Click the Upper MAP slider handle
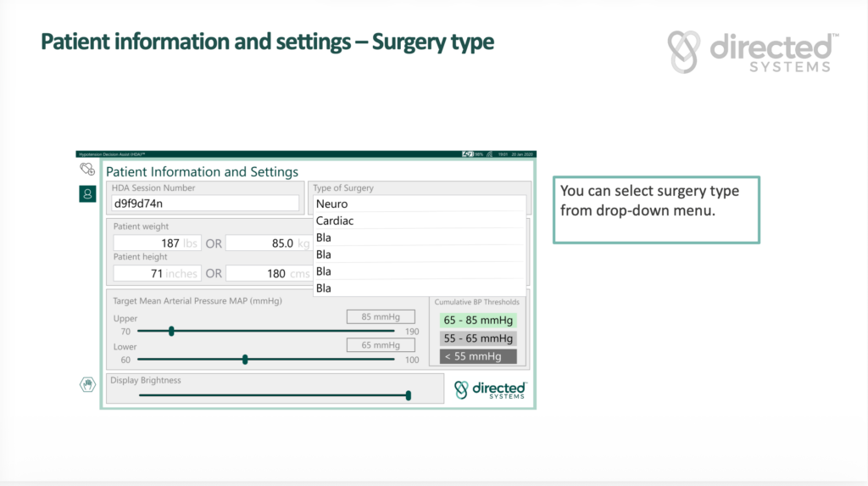This screenshot has height=486, width=868. pos(171,331)
